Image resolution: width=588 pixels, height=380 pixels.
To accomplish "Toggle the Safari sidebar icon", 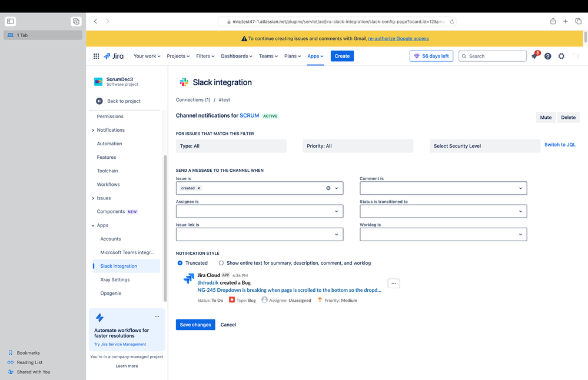I will [x=11, y=21].
